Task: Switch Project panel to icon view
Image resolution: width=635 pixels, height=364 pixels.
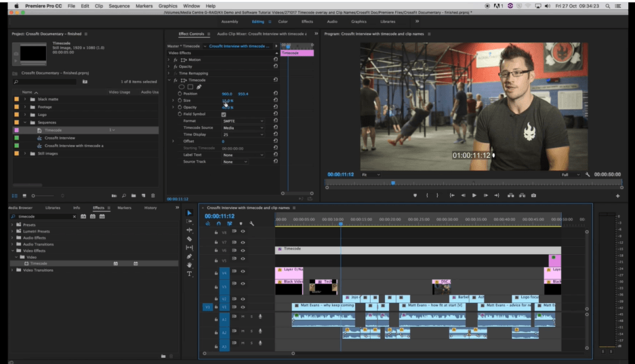Action: coord(24,195)
